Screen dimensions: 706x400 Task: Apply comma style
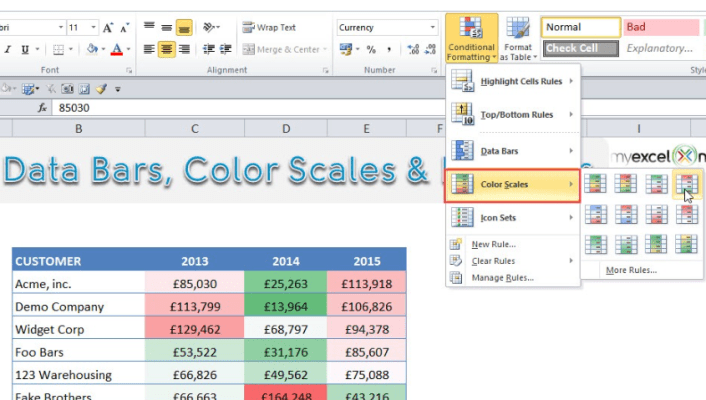389,50
